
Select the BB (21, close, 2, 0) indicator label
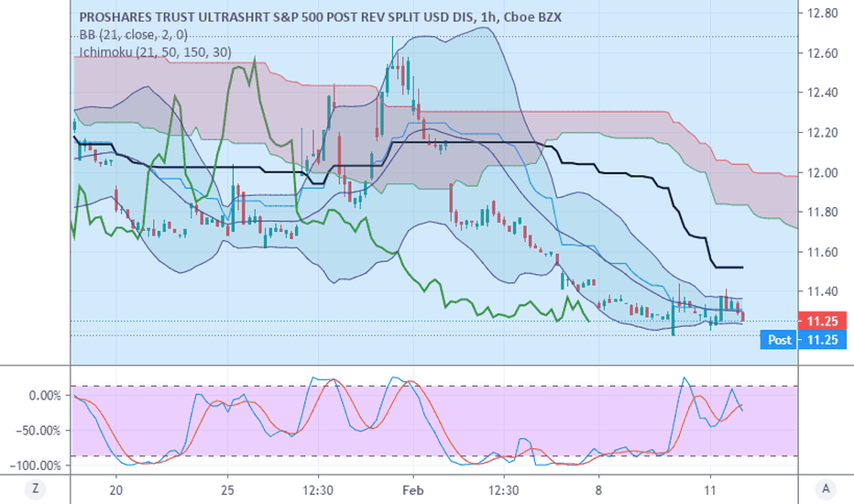click(x=134, y=35)
